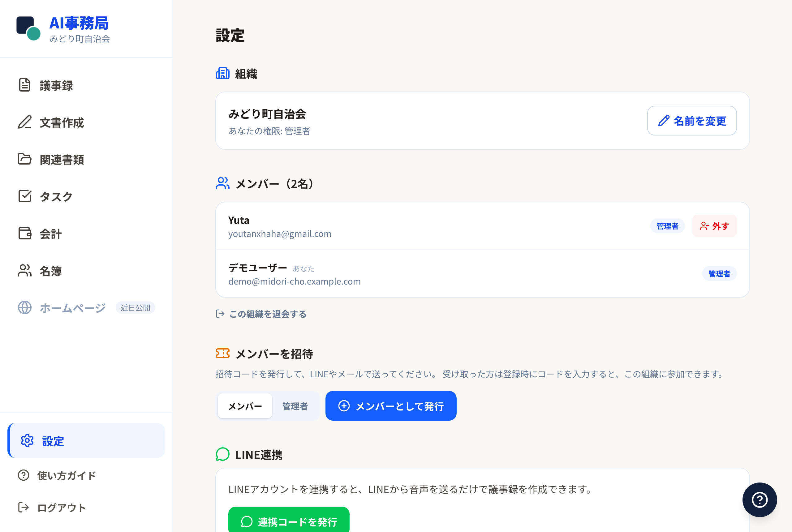The width and height of the screenshot is (792, 532).
Task: Go to タスク page
Action: coord(86,196)
